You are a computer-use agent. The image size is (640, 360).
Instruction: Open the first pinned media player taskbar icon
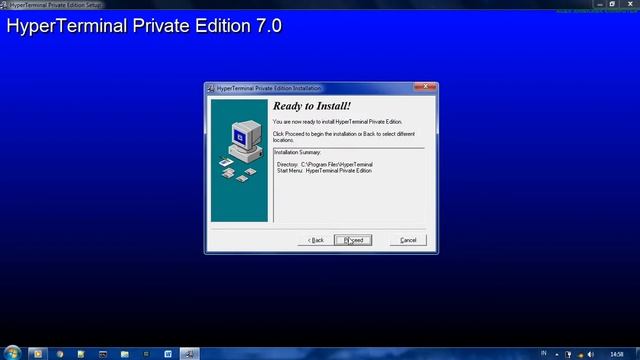coord(38,354)
